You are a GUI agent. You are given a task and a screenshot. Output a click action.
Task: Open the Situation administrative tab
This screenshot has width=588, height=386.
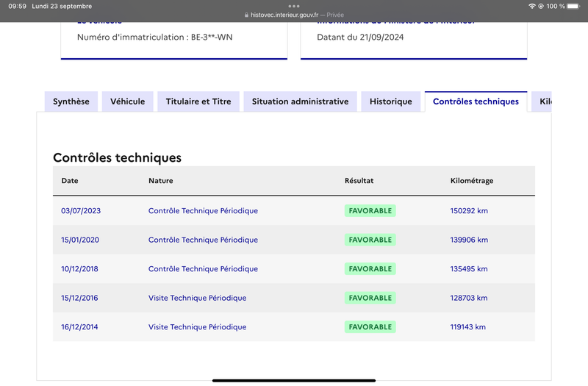pos(300,101)
